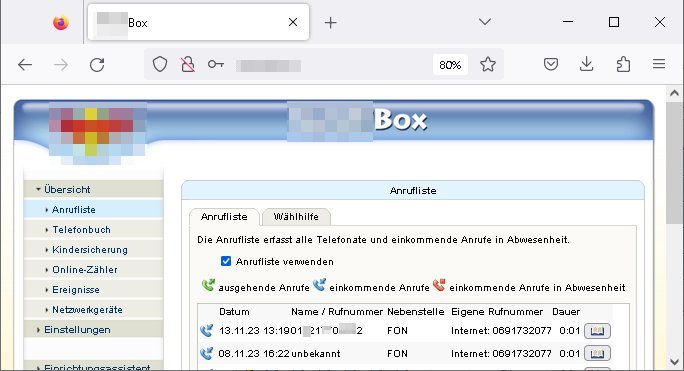Image resolution: width=684 pixels, height=371 pixels.
Task: Open a new browser tab with plus
Action: pos(331,23)
